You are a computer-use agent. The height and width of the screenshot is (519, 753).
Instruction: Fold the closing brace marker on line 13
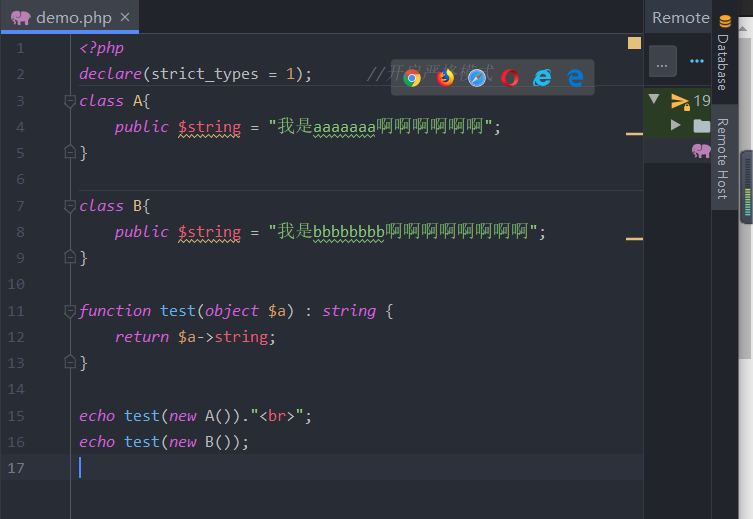coord(70,362)
